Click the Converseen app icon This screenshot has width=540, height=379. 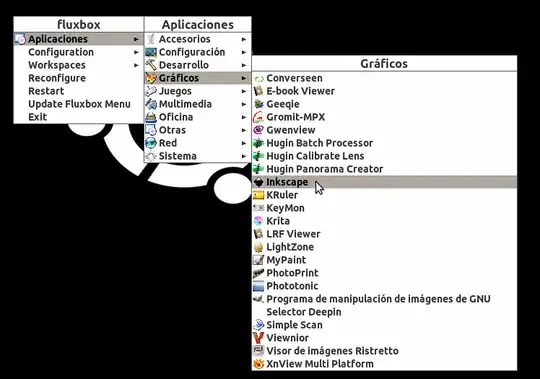coord(258,78)
